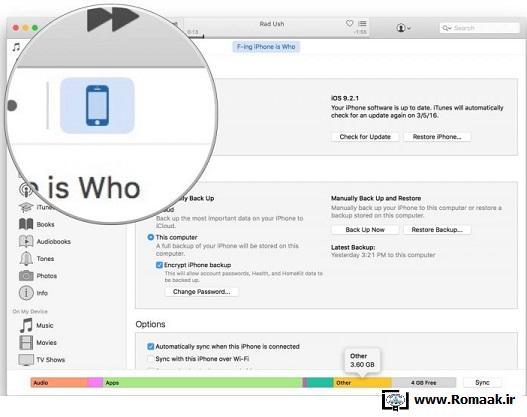This screenshot has height=417, width=527.
Task: Click the 4 GB Free storage segment
Action: (x=423, y=382)
